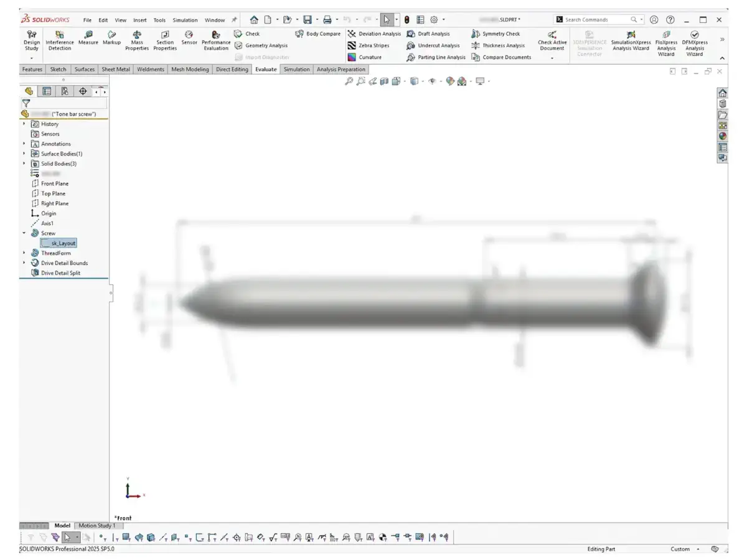The width and height of the screenshot is (747, 560).
Task: Activate Zebra Stripes display
Action: click(372, 45)
